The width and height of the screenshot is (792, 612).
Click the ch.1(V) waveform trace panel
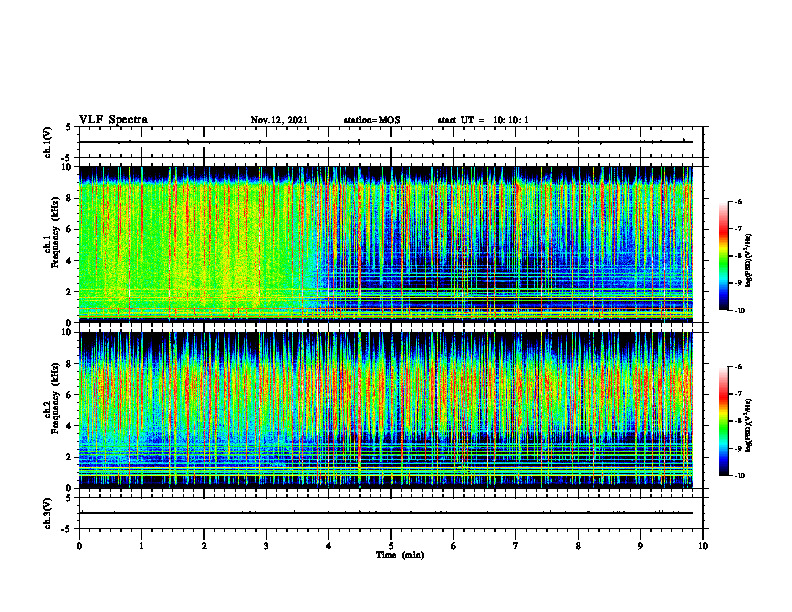pos(391,142)
